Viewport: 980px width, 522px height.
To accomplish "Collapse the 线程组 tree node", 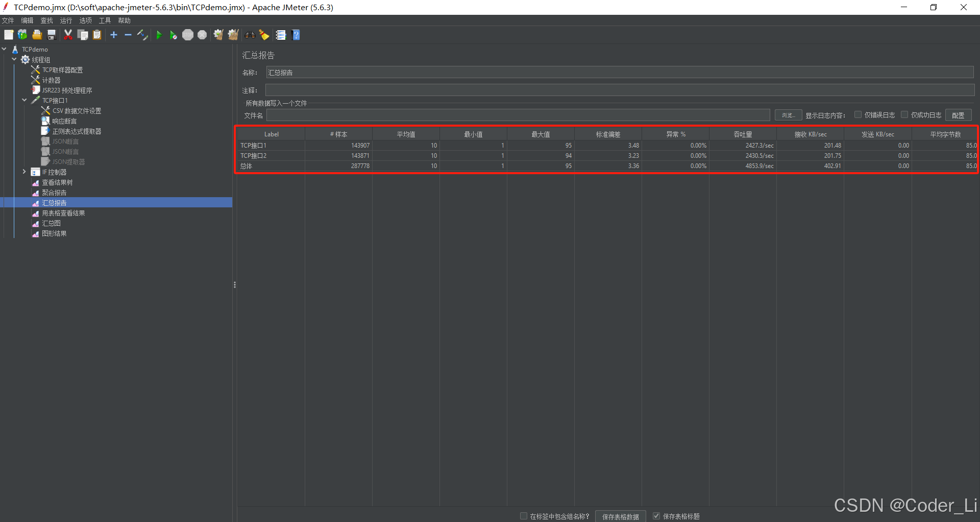I will 14,59.
